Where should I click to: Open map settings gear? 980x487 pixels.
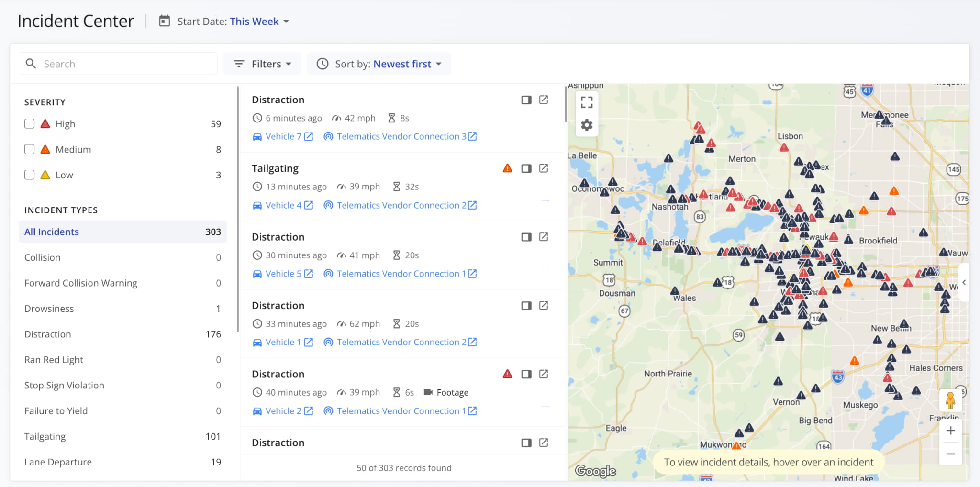[x=587, y=125]
